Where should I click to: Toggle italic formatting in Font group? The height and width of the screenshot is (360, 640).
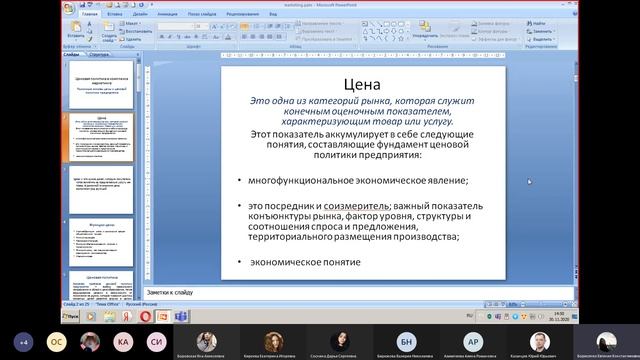tap(170, 37)
